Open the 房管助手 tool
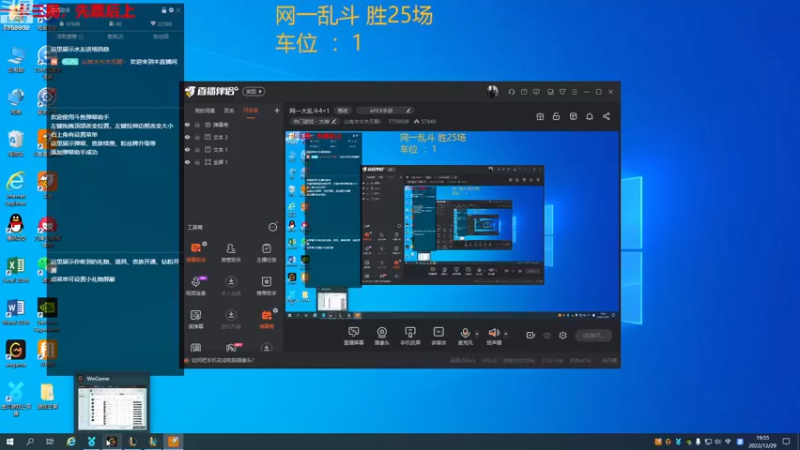Screen dimensions: 800x450 point(231,252)
